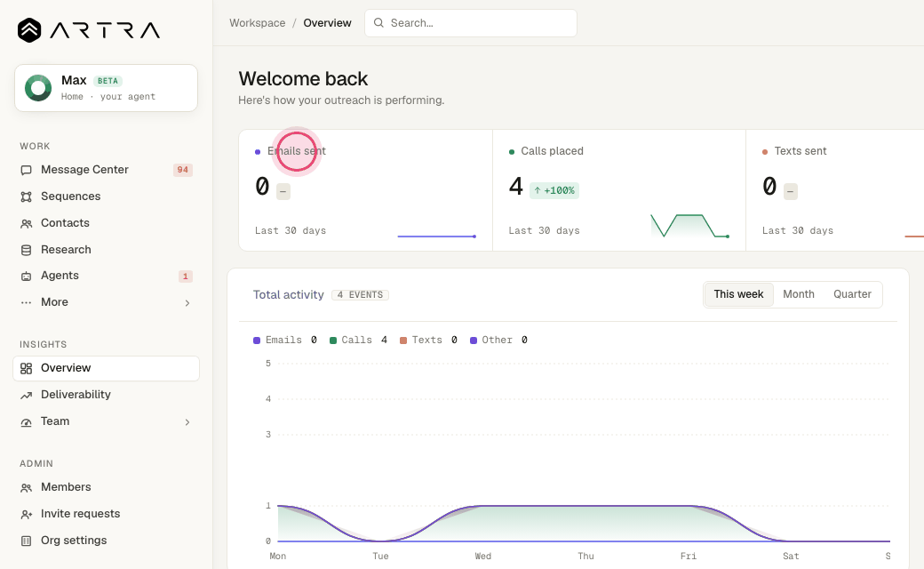Focus the Search input field

(471, 23)
